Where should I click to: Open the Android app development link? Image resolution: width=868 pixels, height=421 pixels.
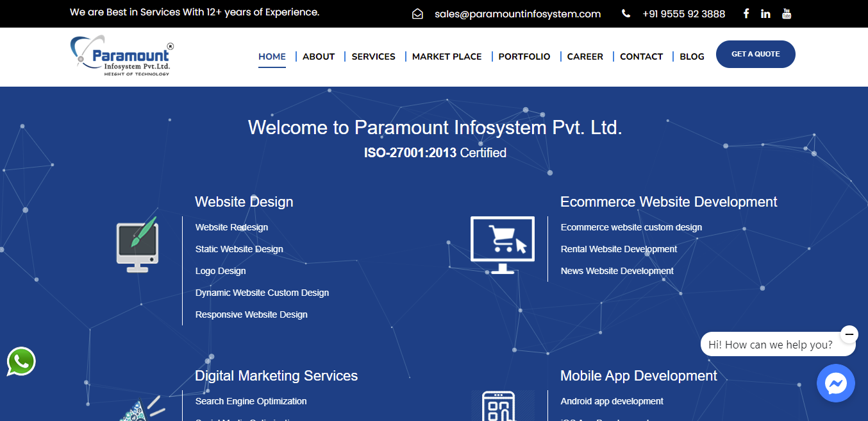tap(612, 401)
